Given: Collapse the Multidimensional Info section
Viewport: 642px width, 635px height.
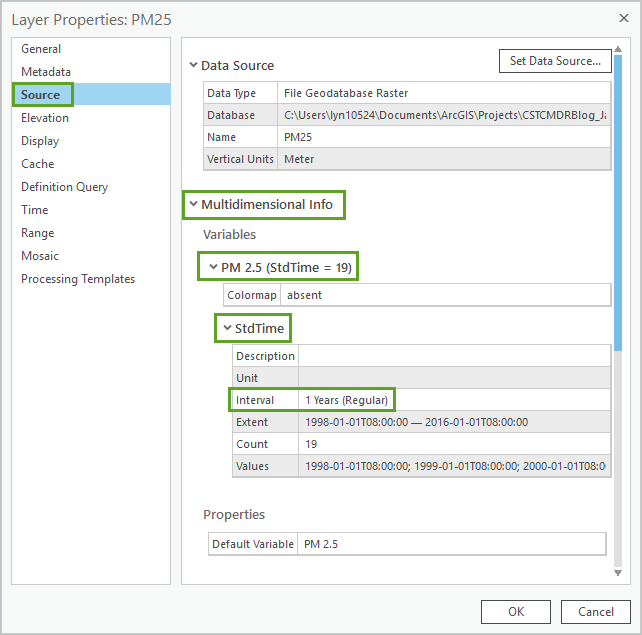Looking at the screenshot, I should (x=193, y=205).
